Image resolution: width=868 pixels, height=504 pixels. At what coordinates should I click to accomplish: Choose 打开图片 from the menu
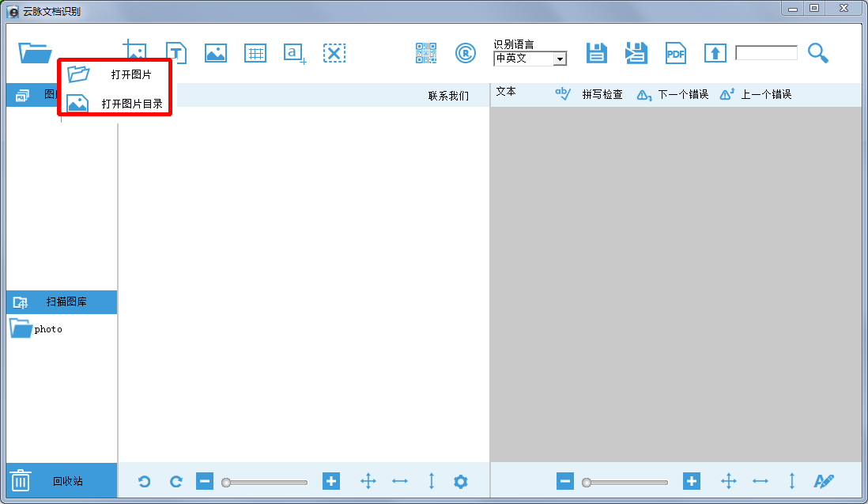tap(115, 74)
